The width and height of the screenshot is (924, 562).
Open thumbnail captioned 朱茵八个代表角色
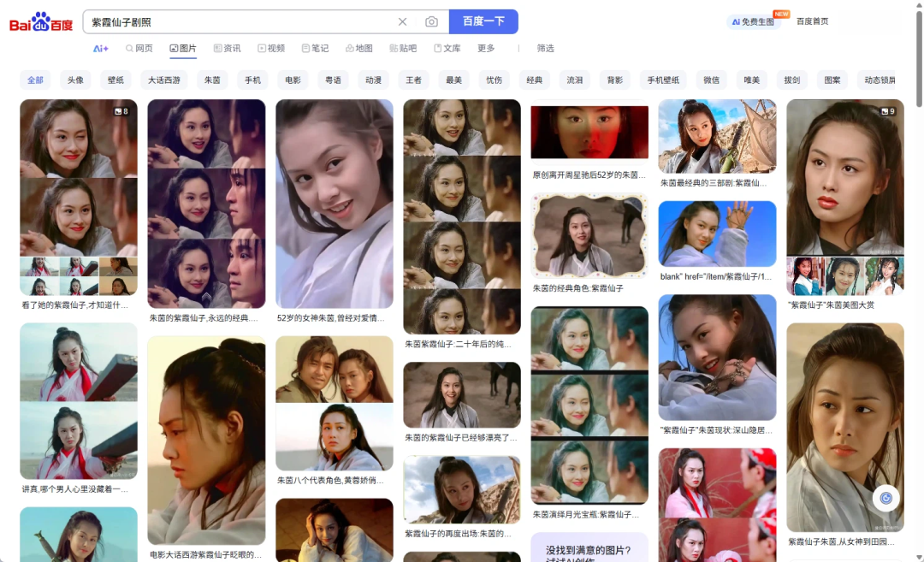pyautogui.click(x=335, y=403)
